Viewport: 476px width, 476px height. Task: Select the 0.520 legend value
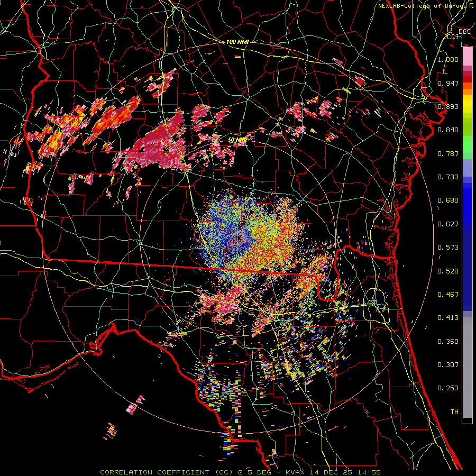pos(448,271)
